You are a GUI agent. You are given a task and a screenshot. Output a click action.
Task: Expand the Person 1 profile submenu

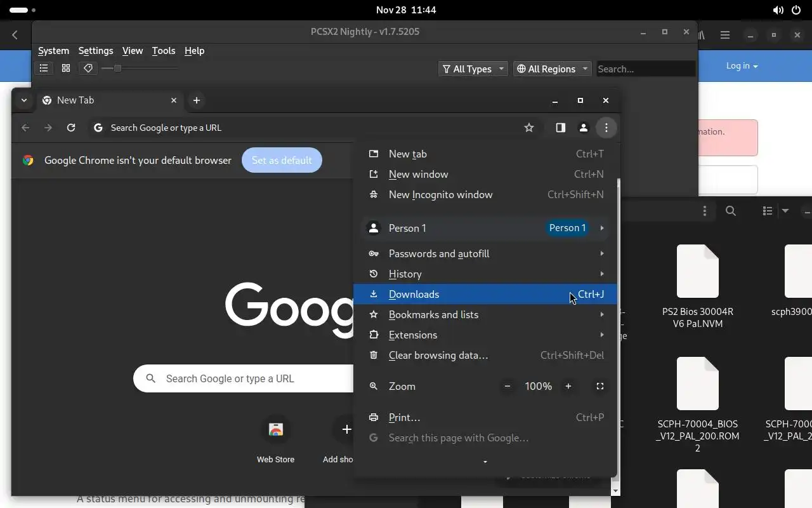tap(485, 228)
